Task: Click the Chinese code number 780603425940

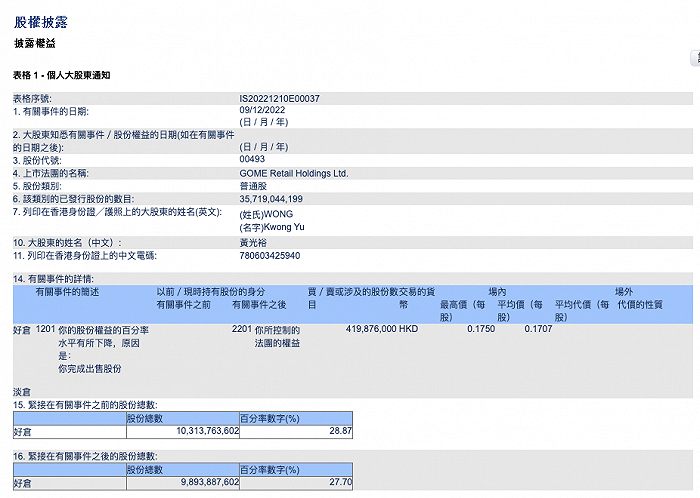Action: (x=270, y=256)
